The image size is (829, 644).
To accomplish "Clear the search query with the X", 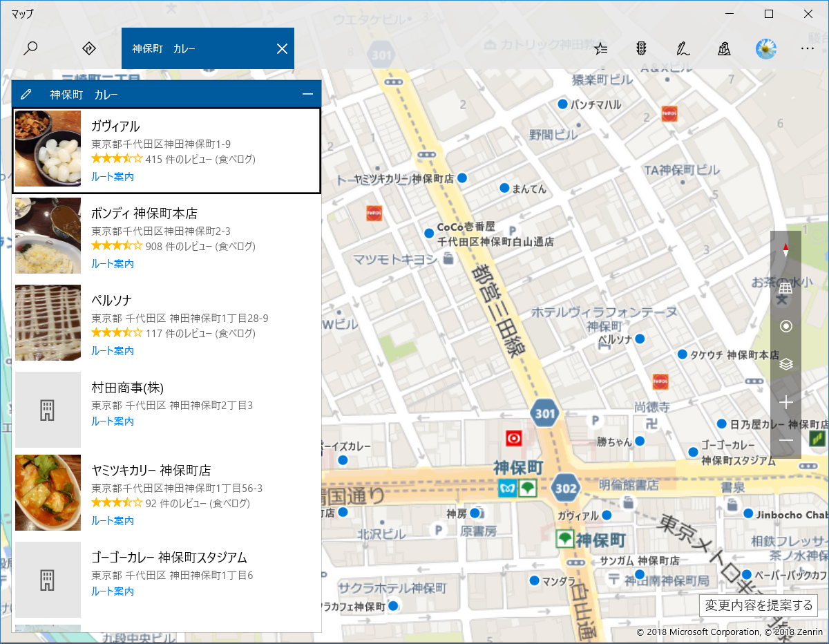I will 282,48.
